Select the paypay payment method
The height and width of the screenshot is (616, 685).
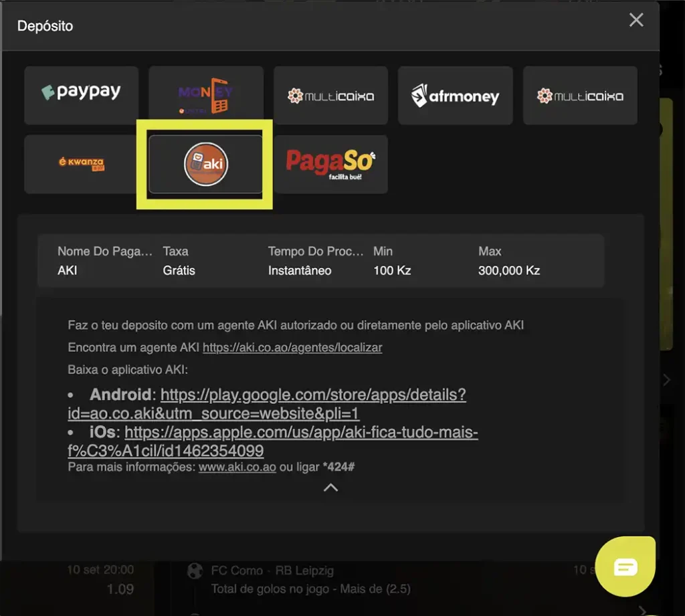coord(81,95)
